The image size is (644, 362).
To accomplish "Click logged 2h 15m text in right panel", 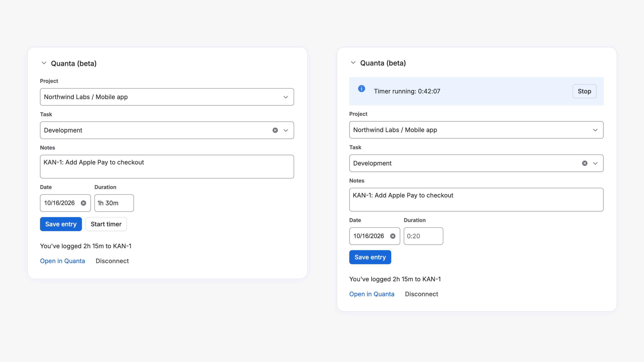I will [395, 279].
